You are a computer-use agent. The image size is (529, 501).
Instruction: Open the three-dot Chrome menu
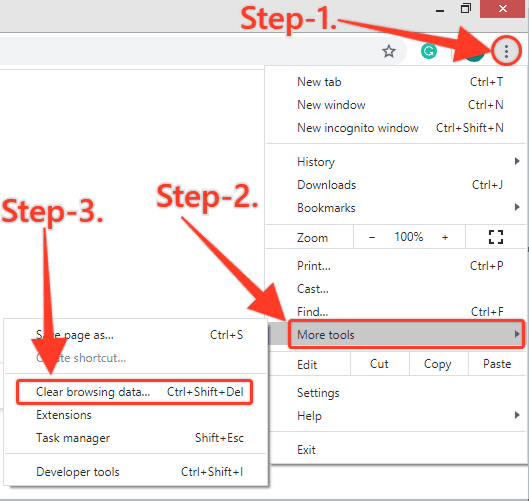click(506, 51)
